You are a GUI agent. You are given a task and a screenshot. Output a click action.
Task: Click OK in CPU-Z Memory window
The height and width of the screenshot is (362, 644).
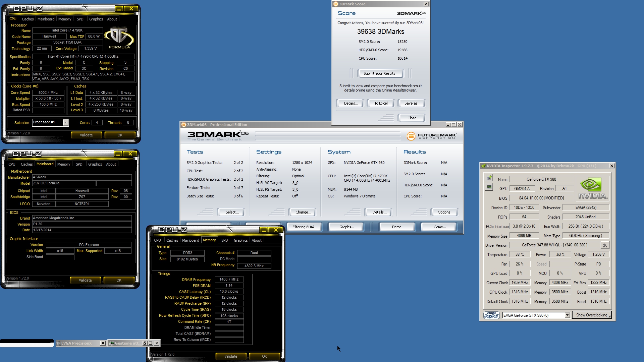pyautogui.click(x=264, y=356)
